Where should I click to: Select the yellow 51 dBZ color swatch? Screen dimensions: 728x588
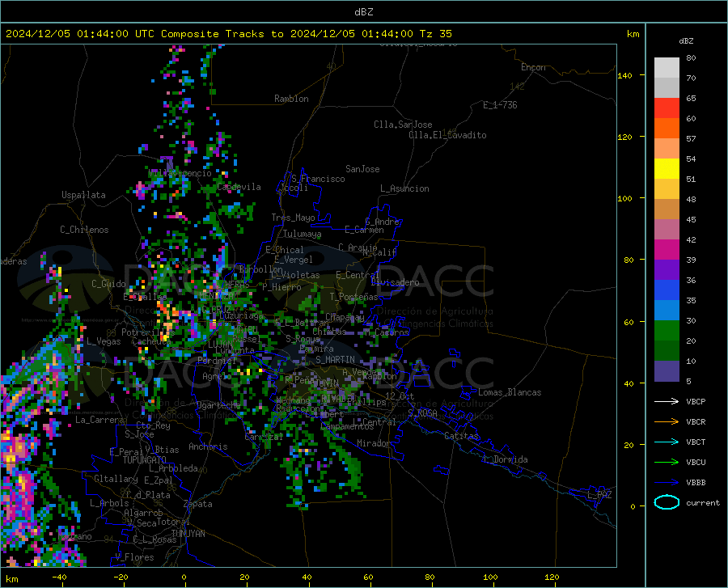pos(667,169)
